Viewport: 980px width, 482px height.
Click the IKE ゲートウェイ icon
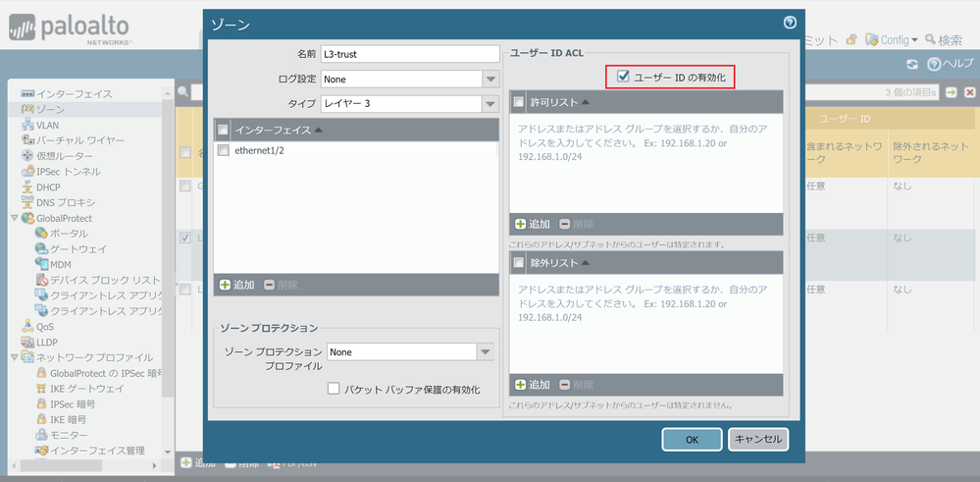(41, 388)
